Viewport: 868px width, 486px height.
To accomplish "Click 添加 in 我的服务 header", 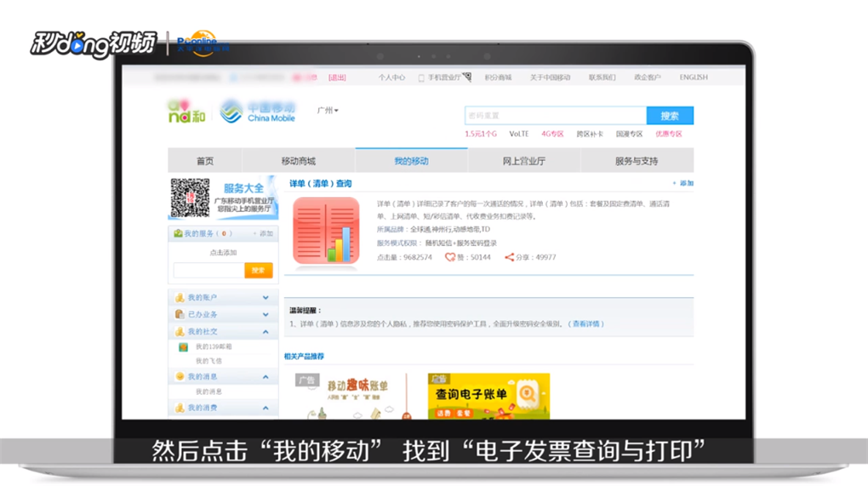I will click(263, 233).
